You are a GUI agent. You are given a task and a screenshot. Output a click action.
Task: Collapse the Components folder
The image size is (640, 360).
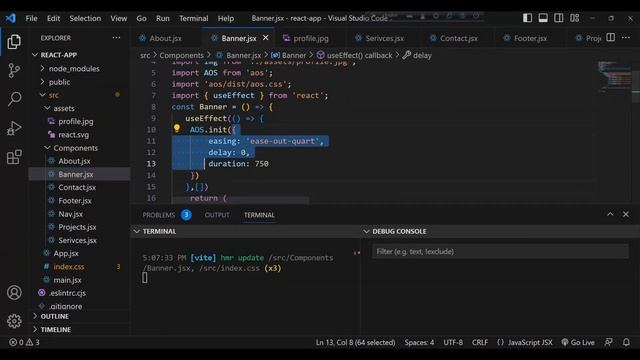[x=76, y=148]
